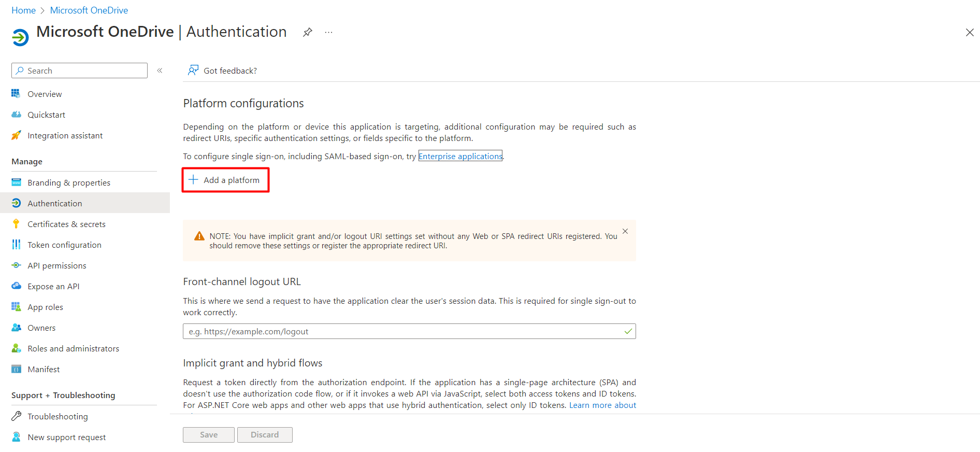Collapse the sidebar with the double chevron
Screen dimensions: 980x452
(x=160, y=70)
